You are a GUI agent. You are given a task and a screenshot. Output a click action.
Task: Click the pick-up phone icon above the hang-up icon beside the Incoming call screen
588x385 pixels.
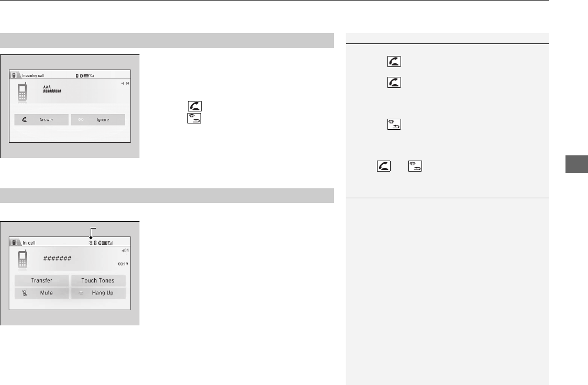tap(195, 106)
